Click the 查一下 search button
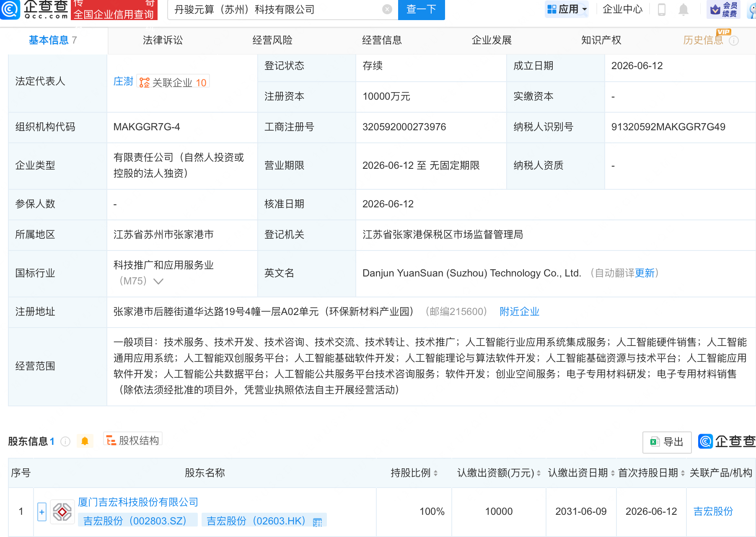The height and width of the screenshot is (537, 756). click(421, 9)
